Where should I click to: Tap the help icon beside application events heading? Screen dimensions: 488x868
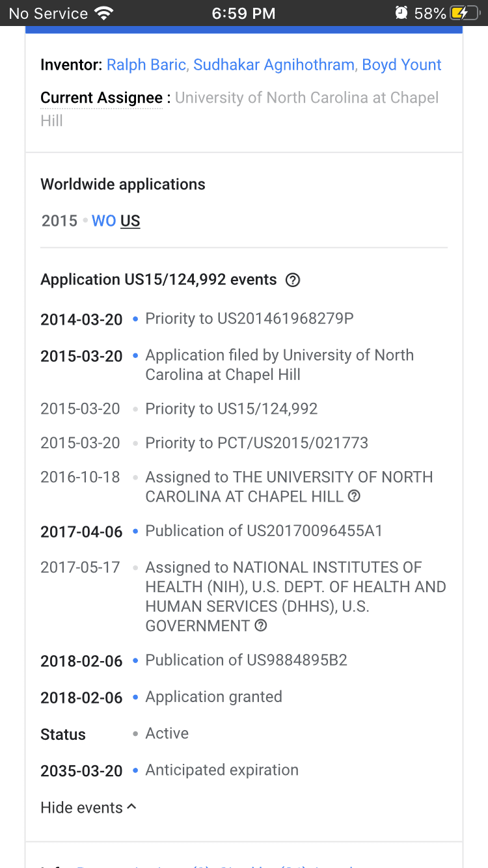point(293,280)
